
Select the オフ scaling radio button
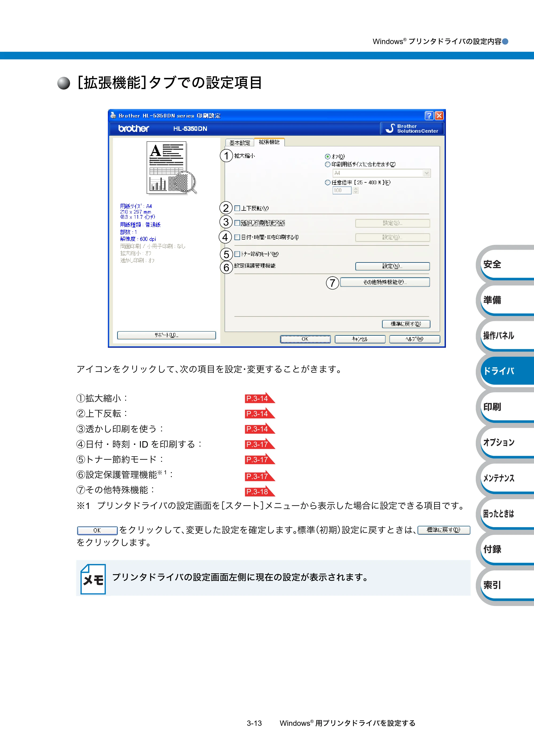[x=328, y=156]
